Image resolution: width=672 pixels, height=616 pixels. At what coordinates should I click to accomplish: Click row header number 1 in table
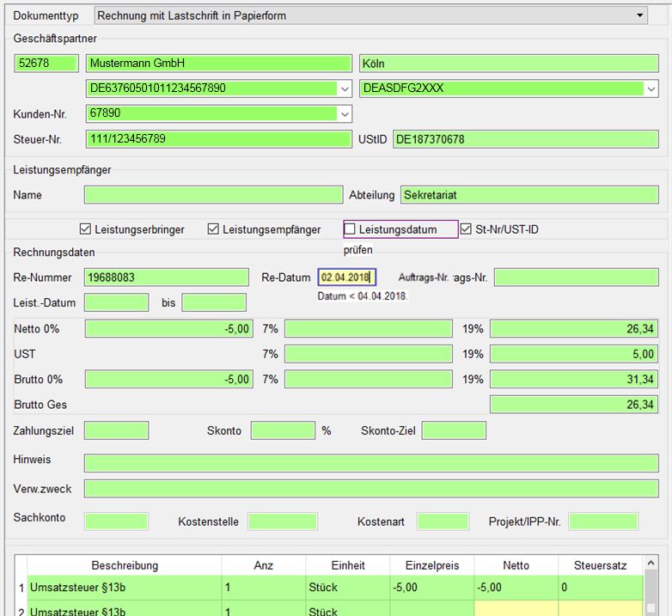click(21, 588)
